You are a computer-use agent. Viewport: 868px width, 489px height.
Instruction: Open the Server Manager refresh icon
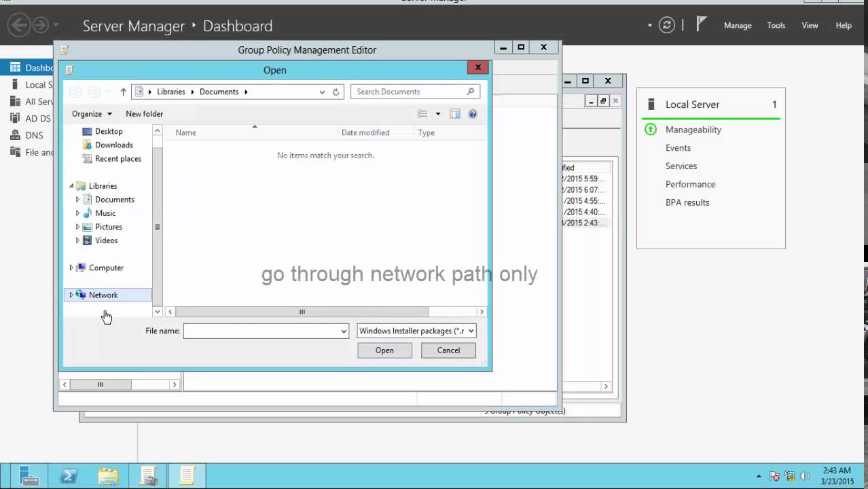pyautogui.click(x=668, y=25)
